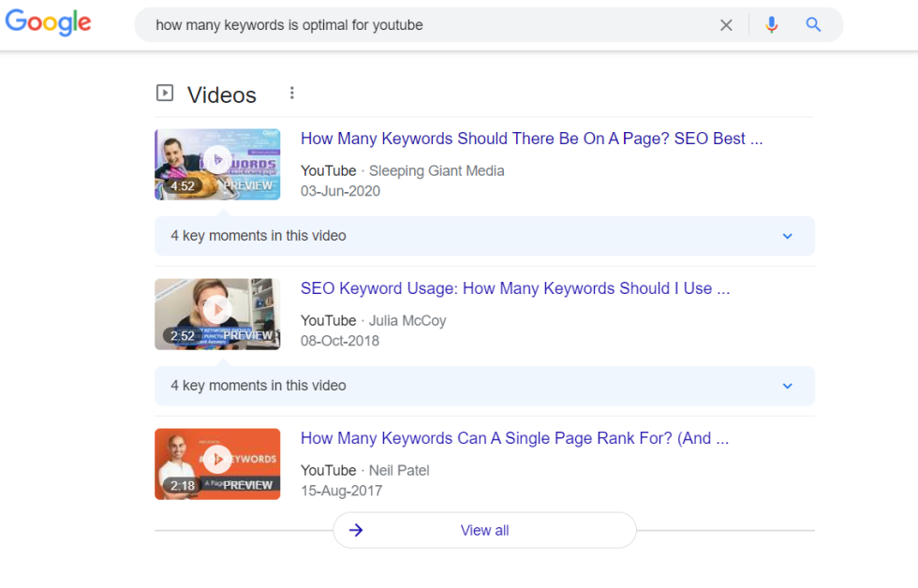Clear the search query with X
The width and height of the screenshot is (918, 588).
726,25
